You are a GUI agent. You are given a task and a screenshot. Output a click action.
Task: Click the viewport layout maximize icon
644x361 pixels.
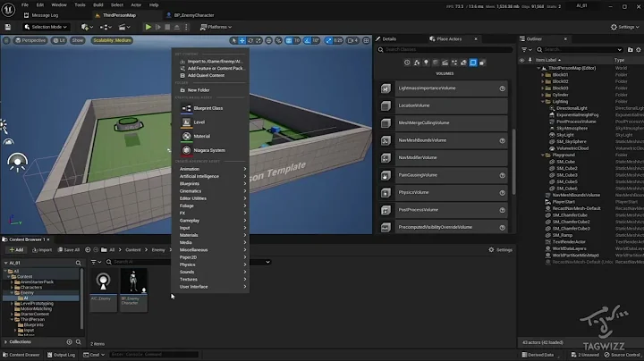[366, 40]
